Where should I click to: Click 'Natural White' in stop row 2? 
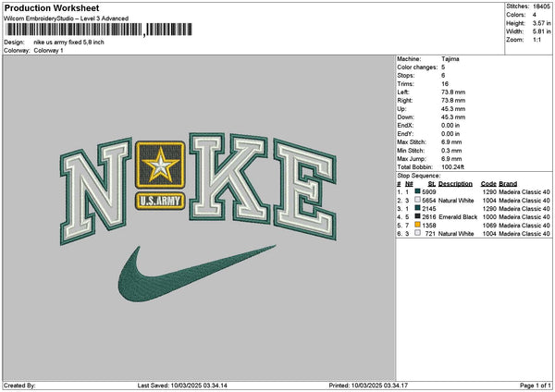456,201
